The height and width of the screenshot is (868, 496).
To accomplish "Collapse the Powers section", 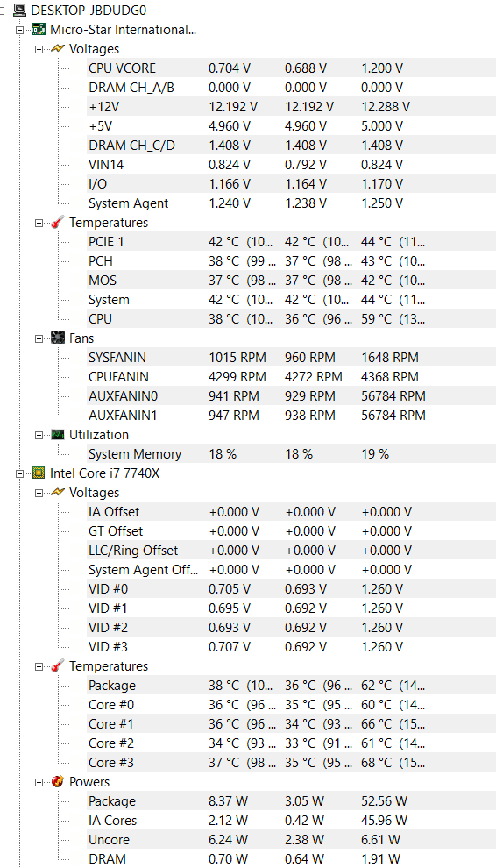I will pyautogui.click(x=39, y=782).
